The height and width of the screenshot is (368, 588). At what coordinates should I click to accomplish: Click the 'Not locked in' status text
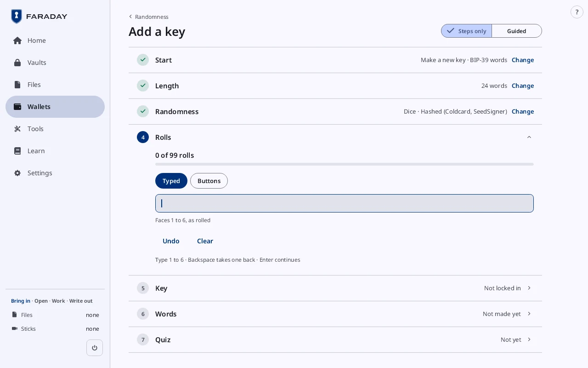pyautogui.click(x=503, y=288)
